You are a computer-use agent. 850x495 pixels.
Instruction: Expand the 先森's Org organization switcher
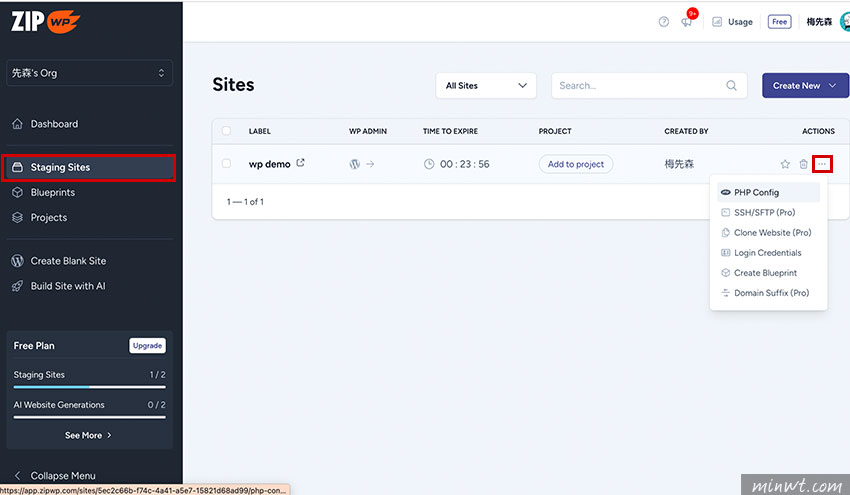(x=89, y=73)
